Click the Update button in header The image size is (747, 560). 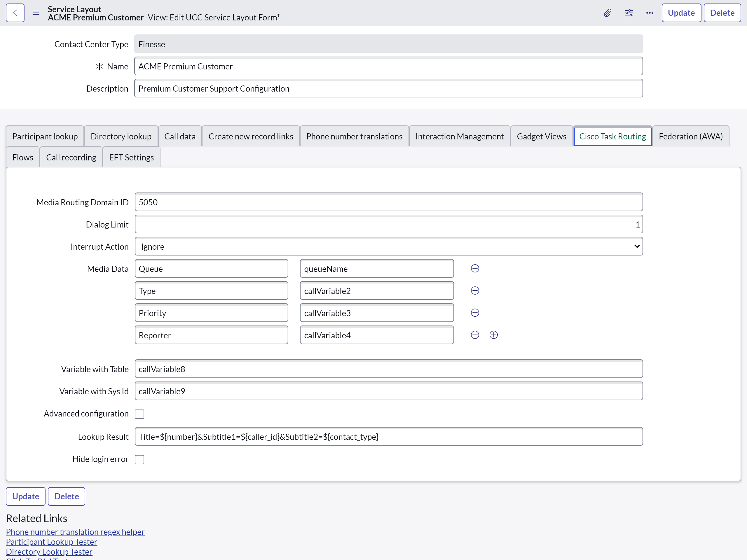(681, 13)
